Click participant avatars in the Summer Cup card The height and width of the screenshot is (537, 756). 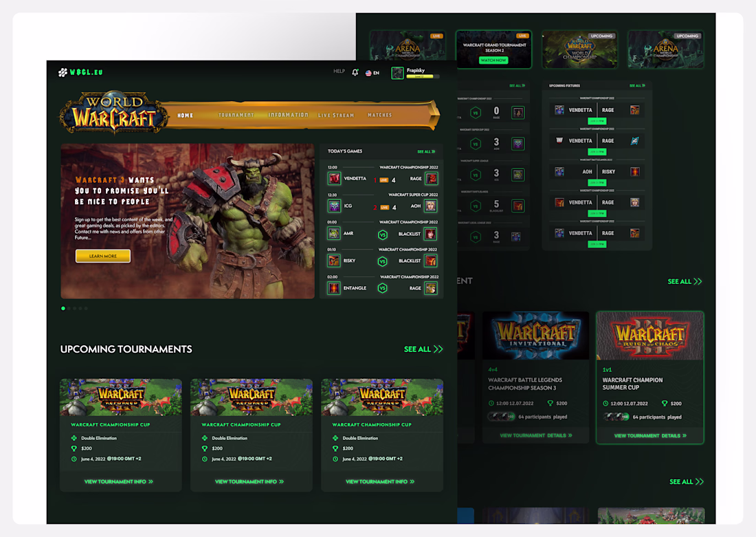pyautogui.click(x=616, y=417)
